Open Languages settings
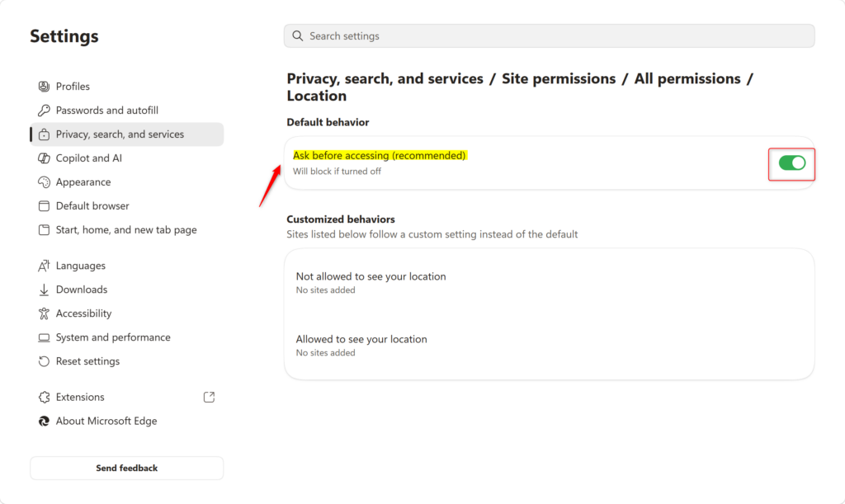This screenshot has width=845, height=504. (x=126, y=266)
